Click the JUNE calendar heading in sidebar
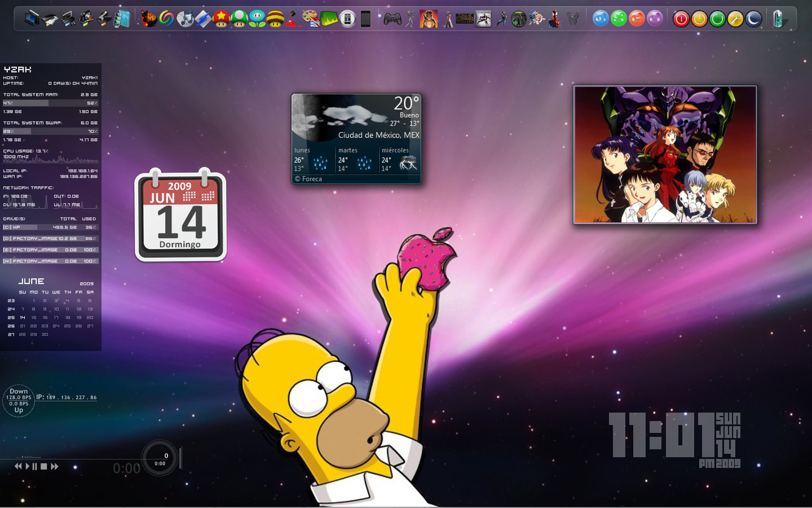 click(31, 281)
